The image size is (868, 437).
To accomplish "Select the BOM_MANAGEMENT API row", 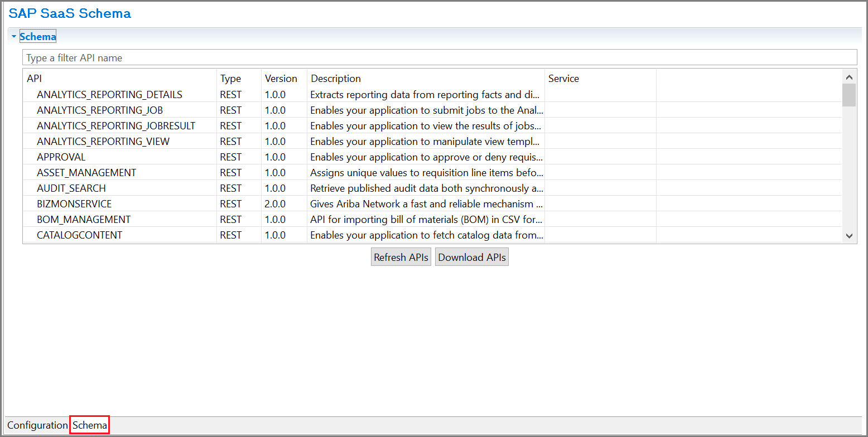I will point(432,220).
